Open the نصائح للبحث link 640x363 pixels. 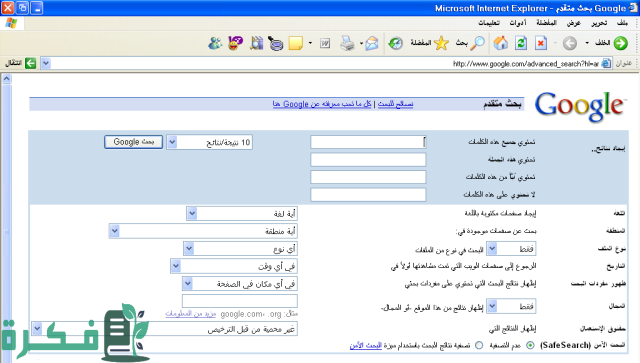click(x=395, y=104)
